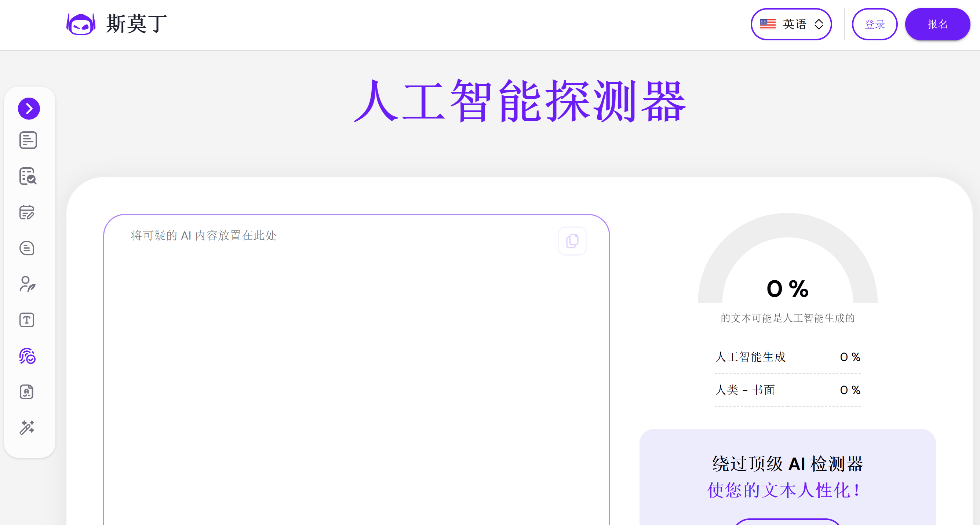
Task: Open the text document lines sidebar icon
Action: [x=28, y=141]
